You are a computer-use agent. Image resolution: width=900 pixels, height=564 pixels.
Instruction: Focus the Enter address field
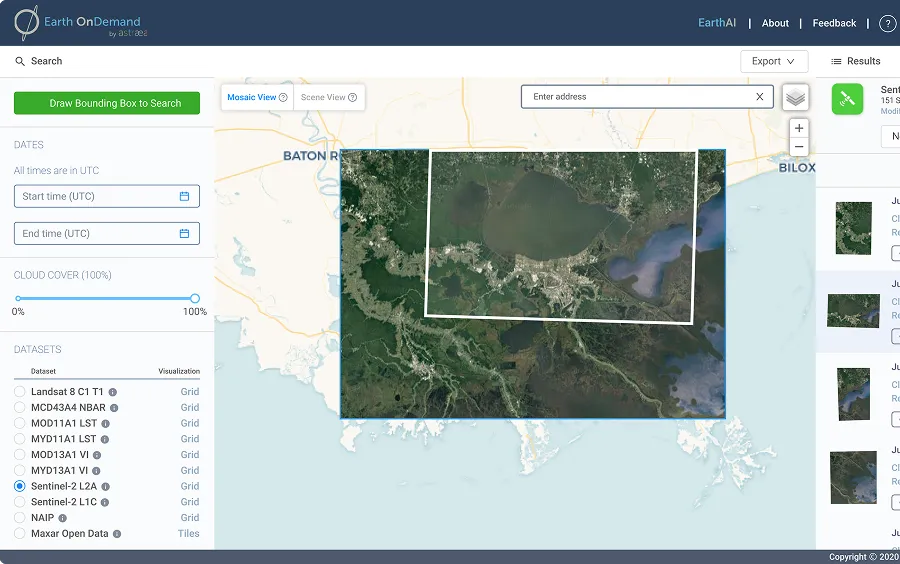(x=647, y=96)
